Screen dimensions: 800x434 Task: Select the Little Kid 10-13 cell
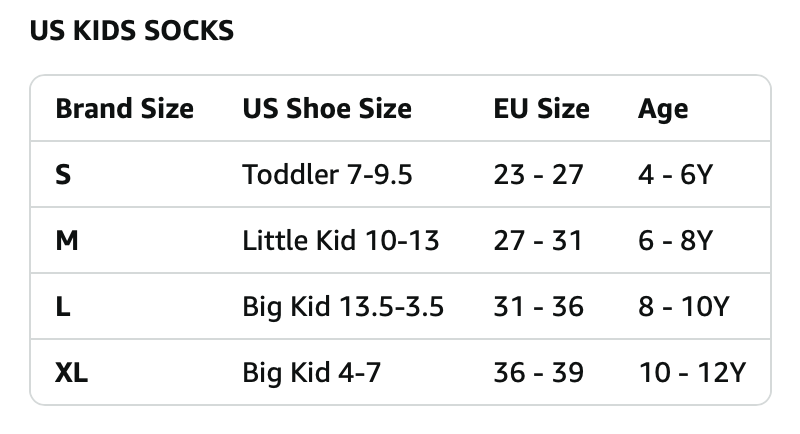(340, 241)
